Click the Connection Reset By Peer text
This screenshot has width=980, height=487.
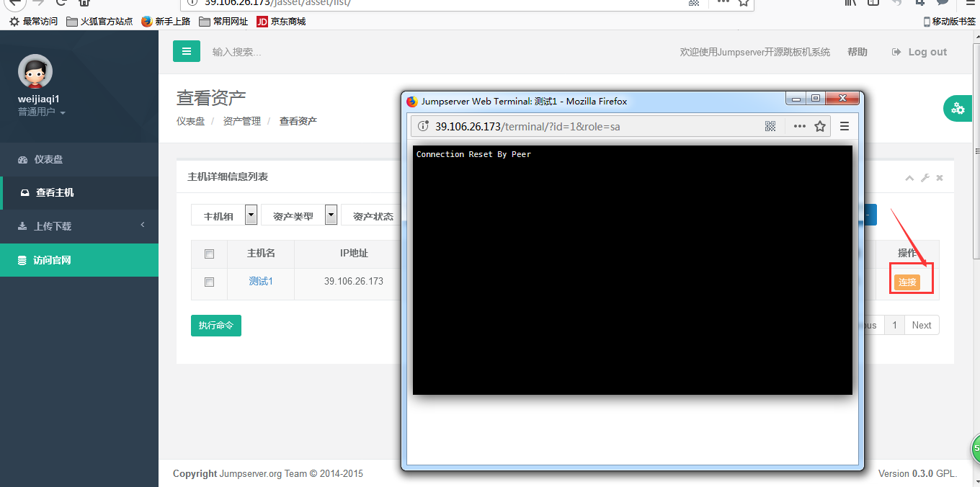[473, 154]
